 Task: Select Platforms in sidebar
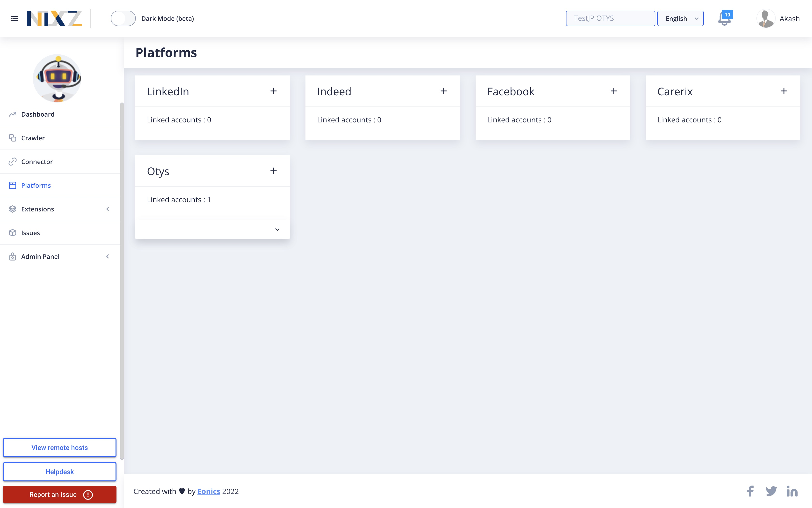click(60, 186)
